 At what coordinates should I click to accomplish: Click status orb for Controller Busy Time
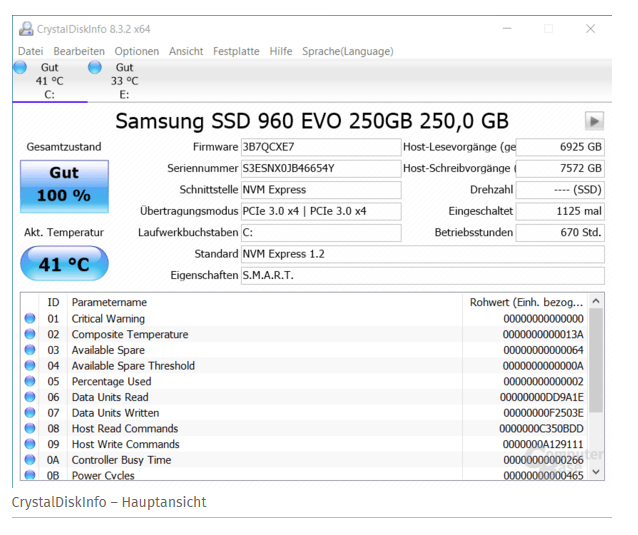click(x=30, y=459)
